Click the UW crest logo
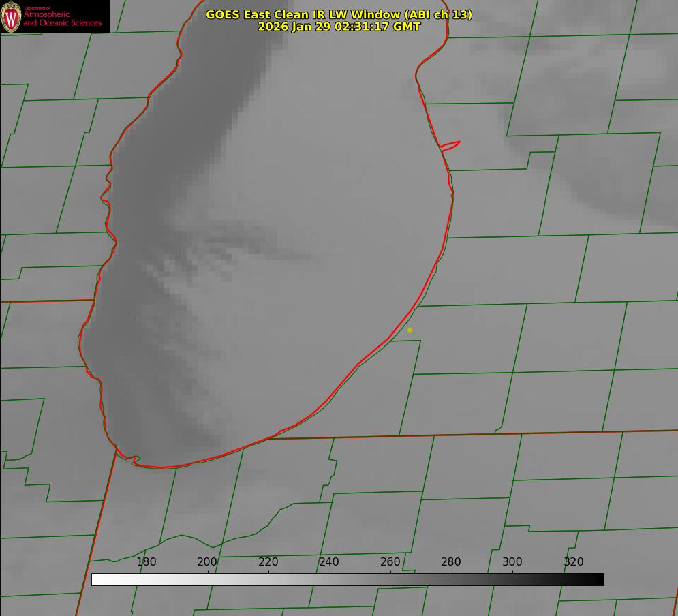The height and width of the screenshot is (616, 678). [x=11, y=16]
